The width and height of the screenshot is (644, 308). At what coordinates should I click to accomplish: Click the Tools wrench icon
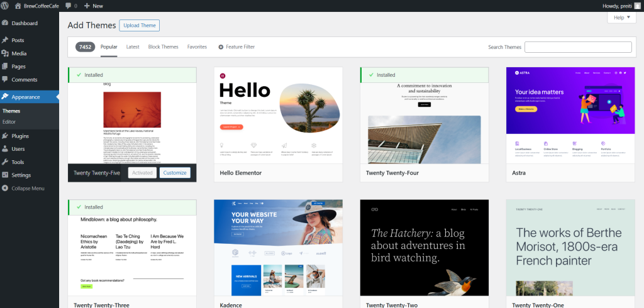[5, 162]
